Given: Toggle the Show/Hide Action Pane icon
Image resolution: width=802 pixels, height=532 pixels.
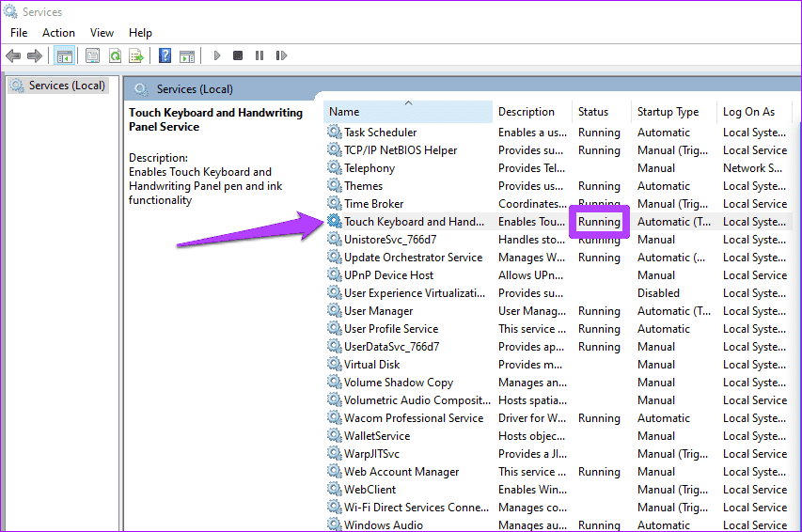Looking at the screenshot, I should click(x=186, y=56).
